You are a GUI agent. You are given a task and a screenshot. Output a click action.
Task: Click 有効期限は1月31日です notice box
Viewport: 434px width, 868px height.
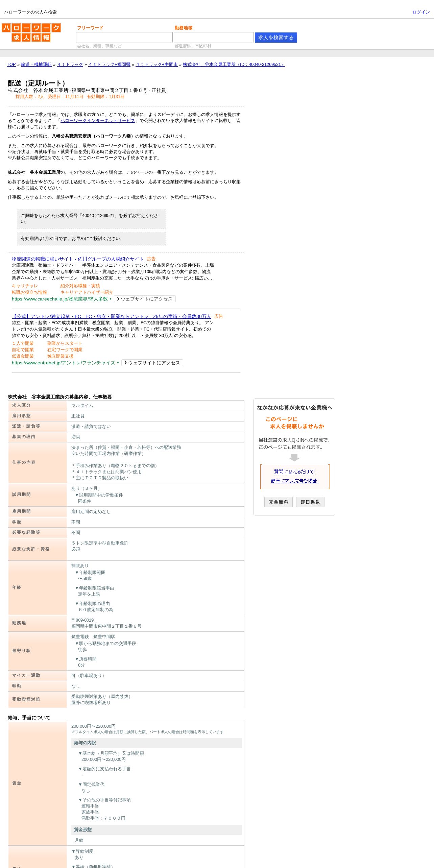tap(92, 239)
